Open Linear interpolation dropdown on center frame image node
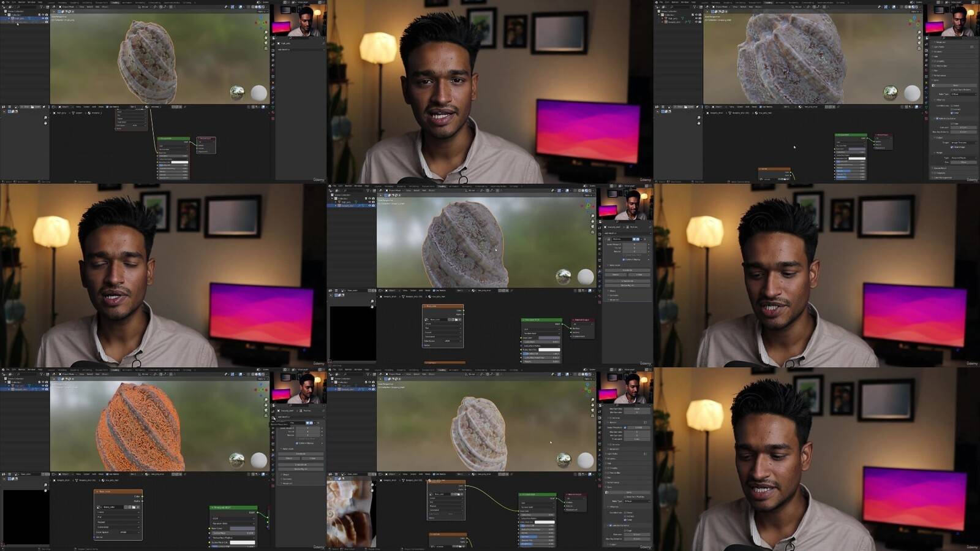The height and width of the screenshot is (551, 980). click(x=443, y=324)
